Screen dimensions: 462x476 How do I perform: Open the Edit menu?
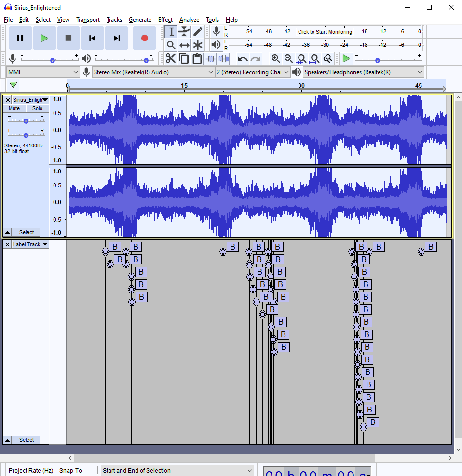click(24, 20)
